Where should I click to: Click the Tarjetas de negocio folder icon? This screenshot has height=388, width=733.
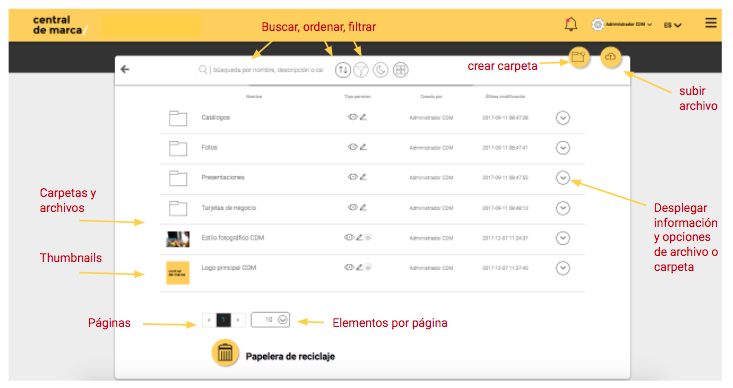click(x=178, y=208)
